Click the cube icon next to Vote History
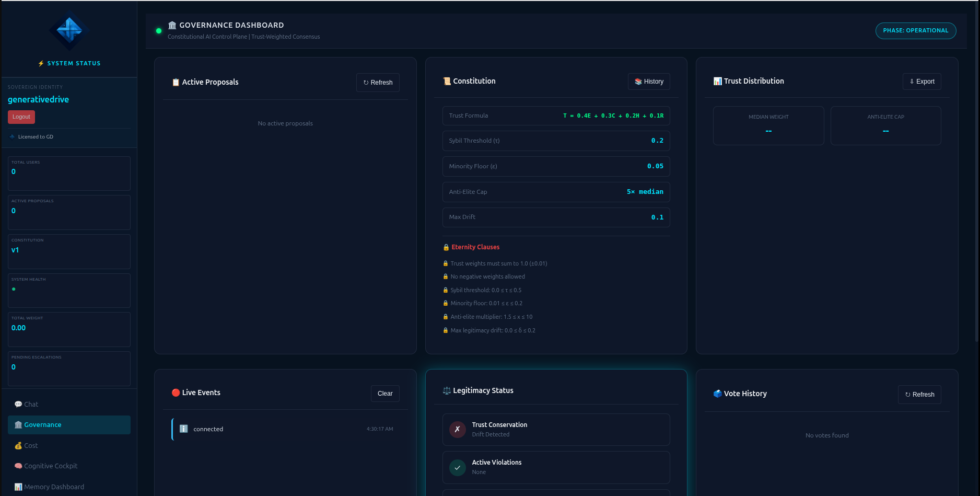The image size is (980, 496). tap(717, 394)
